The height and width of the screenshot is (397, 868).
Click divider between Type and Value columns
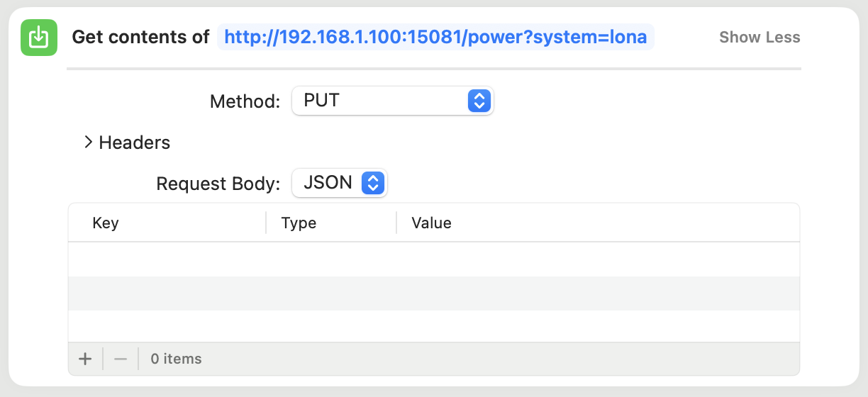(396, 223)
